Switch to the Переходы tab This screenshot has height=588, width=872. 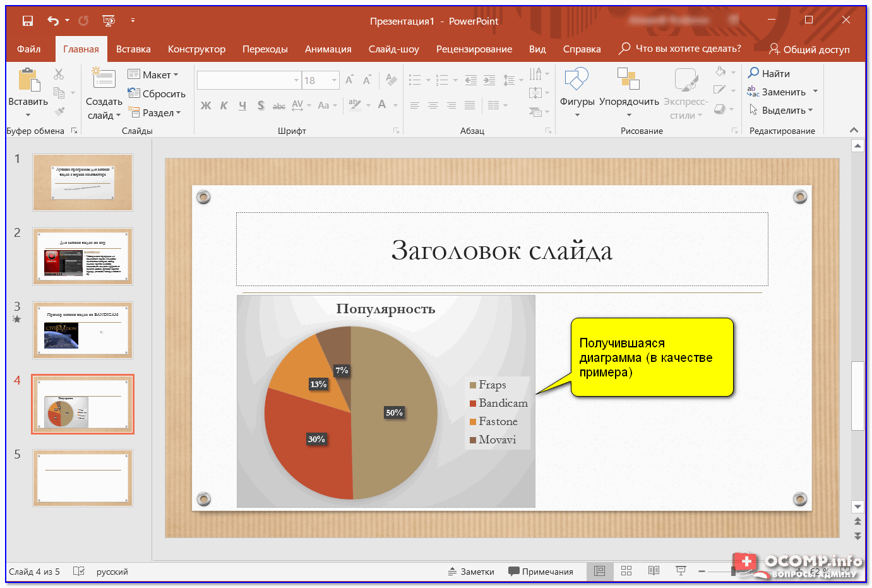(x=265, y=49)
